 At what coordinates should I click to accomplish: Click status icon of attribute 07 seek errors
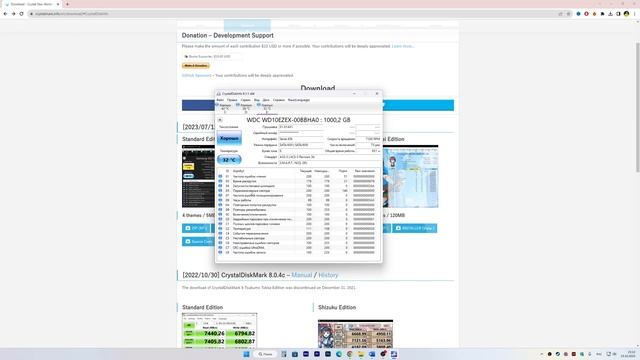click(x=220, y=196)
